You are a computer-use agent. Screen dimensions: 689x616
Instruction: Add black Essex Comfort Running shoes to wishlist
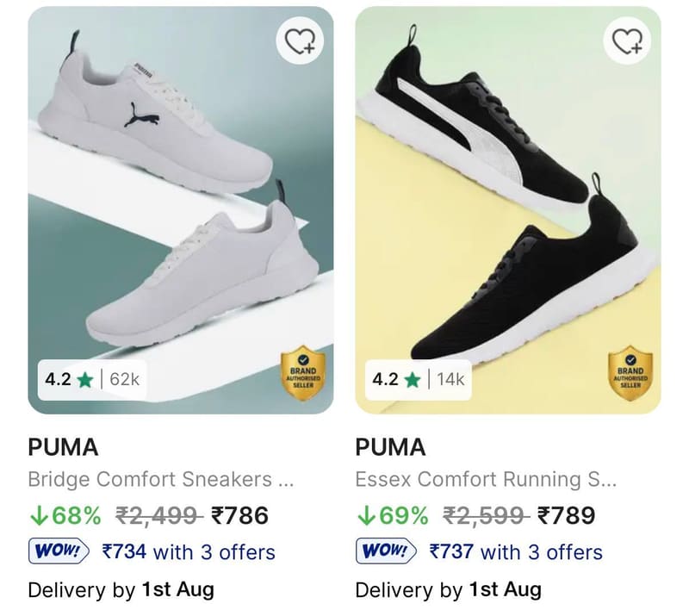(x=627, y=40)
